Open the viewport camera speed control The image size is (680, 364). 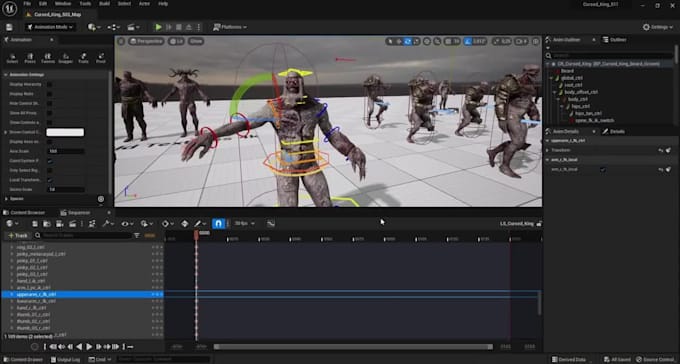point(521,42)
